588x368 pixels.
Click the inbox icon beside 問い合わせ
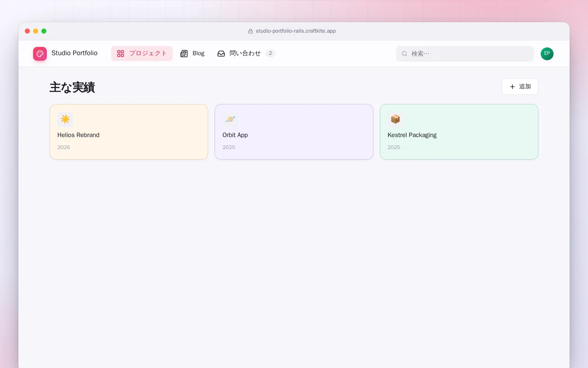point(221,53)
